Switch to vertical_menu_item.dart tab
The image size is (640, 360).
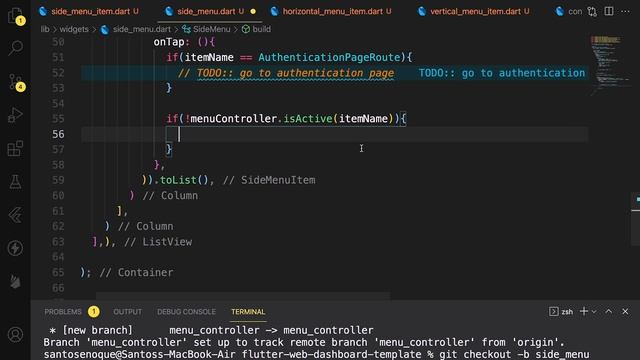[x=474, y=11]
